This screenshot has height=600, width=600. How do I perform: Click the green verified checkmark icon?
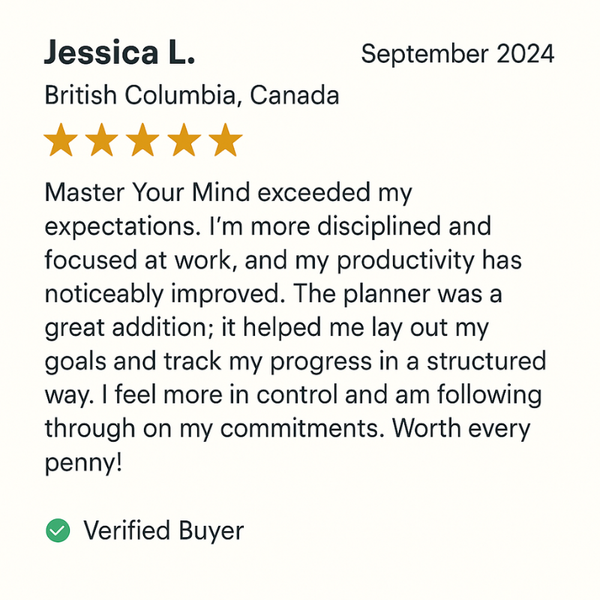click(59, 530)
